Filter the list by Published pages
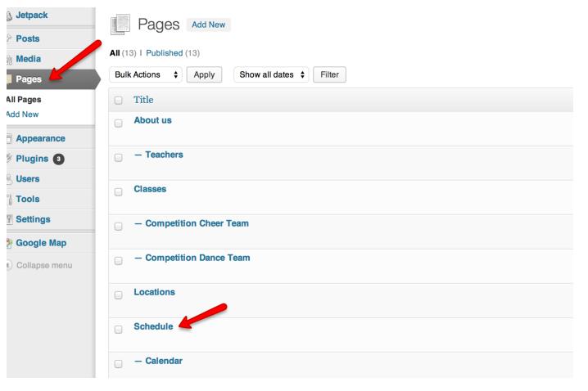Screen dimensions: 588x391 pyautogui.click(x=165, y=53)
